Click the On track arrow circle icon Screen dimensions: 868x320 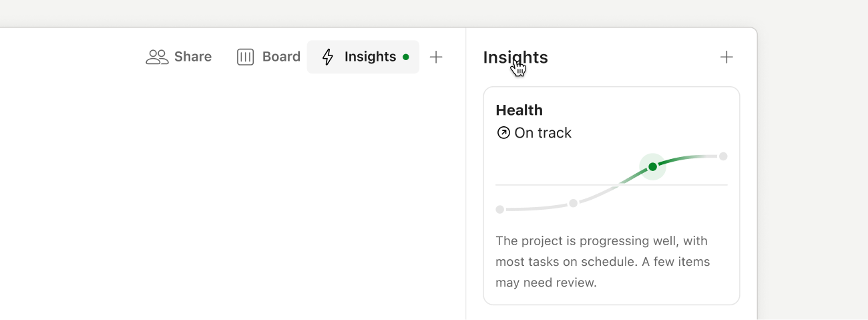503,133
